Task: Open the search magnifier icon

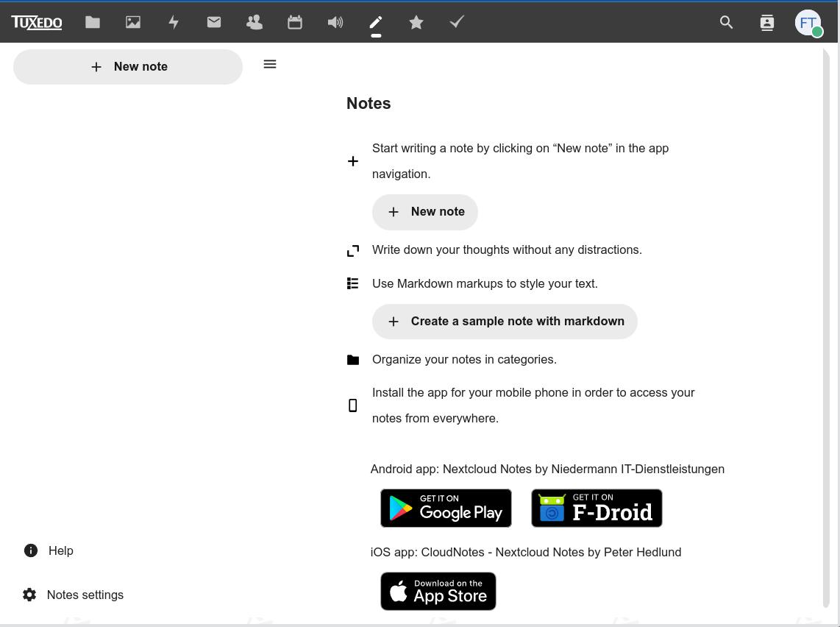Action: pyautogui.click(x=727, y=22)
